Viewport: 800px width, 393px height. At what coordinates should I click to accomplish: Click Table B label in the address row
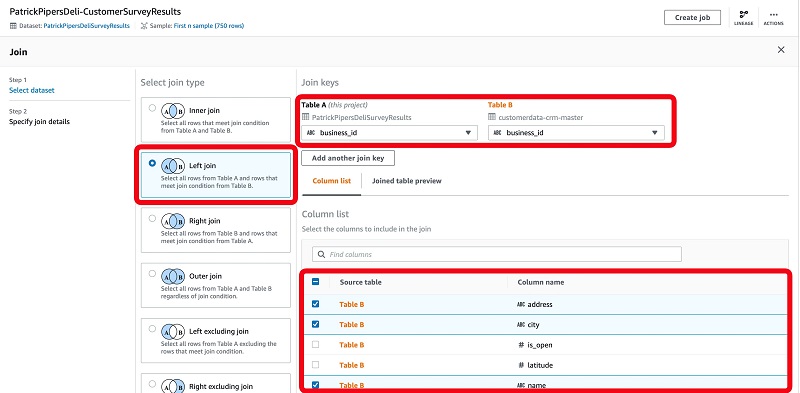coord(352,304)
